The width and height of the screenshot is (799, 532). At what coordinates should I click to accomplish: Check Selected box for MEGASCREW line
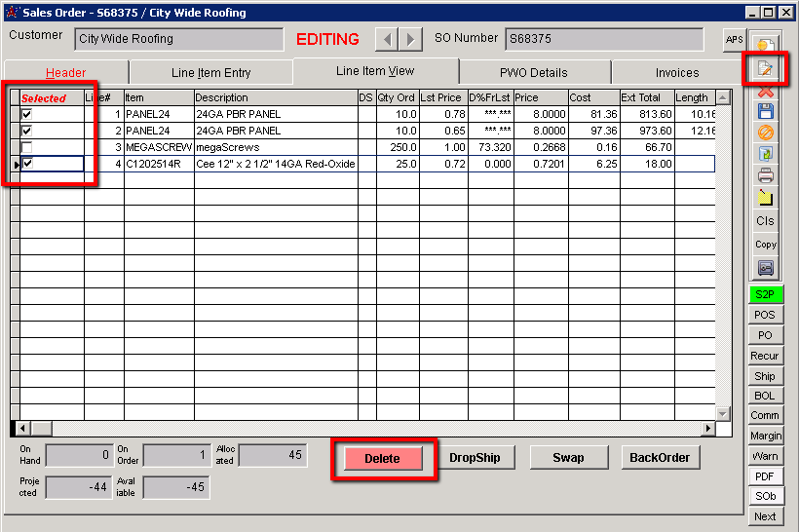coord(27,147)
